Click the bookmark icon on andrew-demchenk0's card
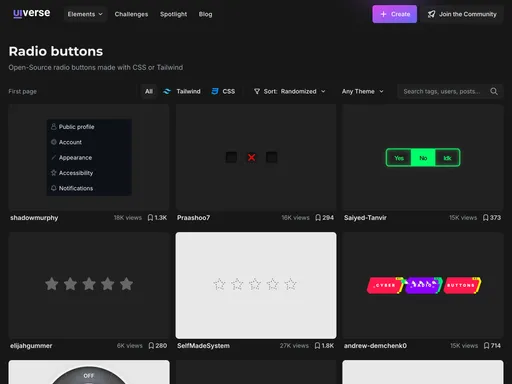This screenshot has height=384, width=512. pyautogui.click(x=487, y=346)
